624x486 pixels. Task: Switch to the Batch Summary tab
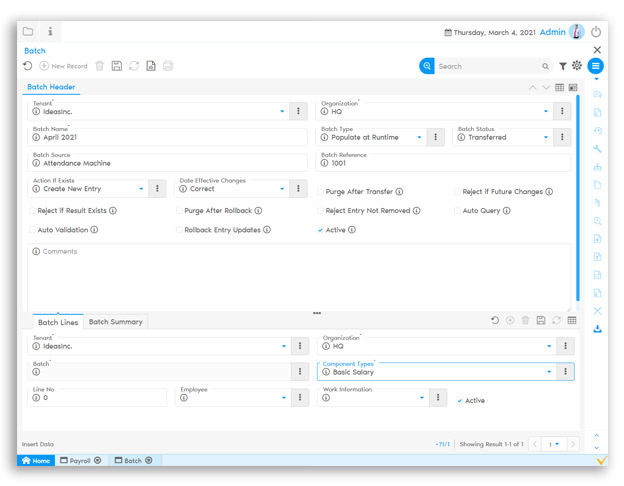click(x=115, y=322)
